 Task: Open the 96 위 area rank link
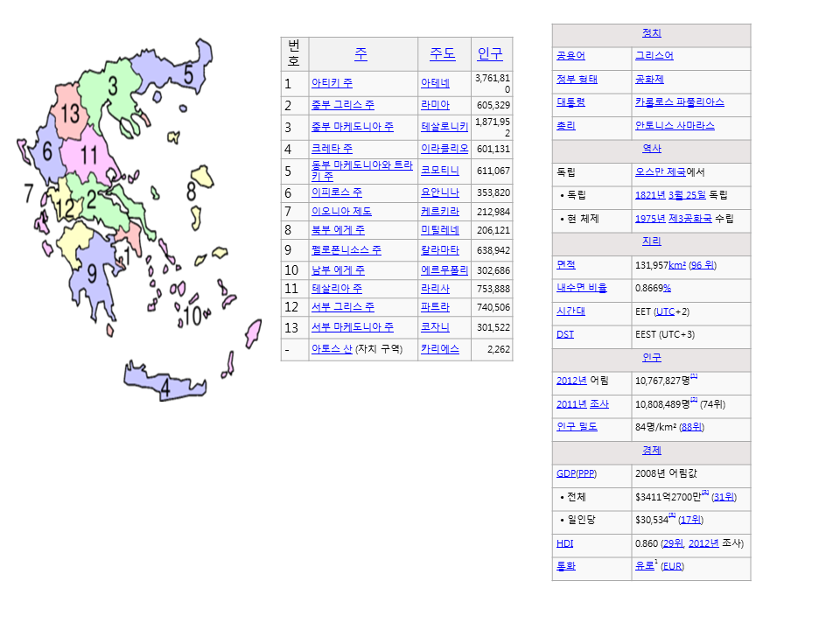[703, 265]
